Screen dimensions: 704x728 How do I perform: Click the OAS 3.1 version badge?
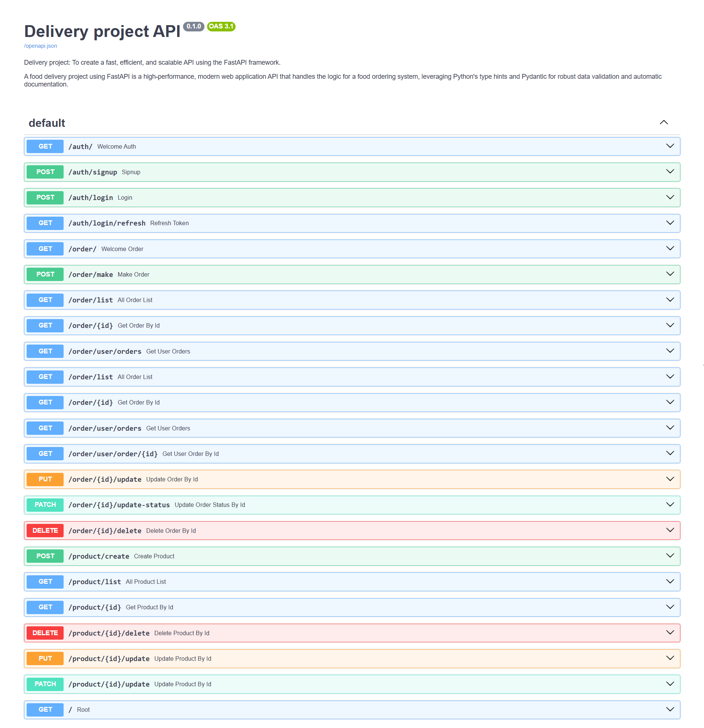(221, 26)
